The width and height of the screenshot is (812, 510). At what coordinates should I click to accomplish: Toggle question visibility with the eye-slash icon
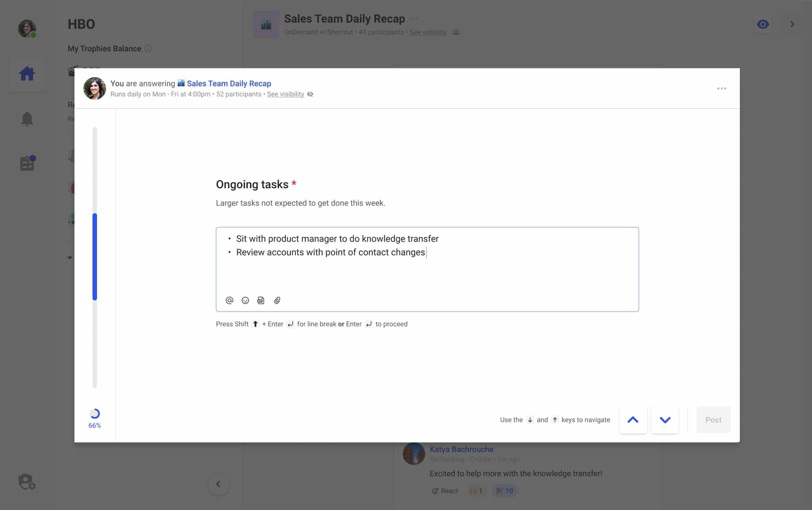click(x=310, y=94)
